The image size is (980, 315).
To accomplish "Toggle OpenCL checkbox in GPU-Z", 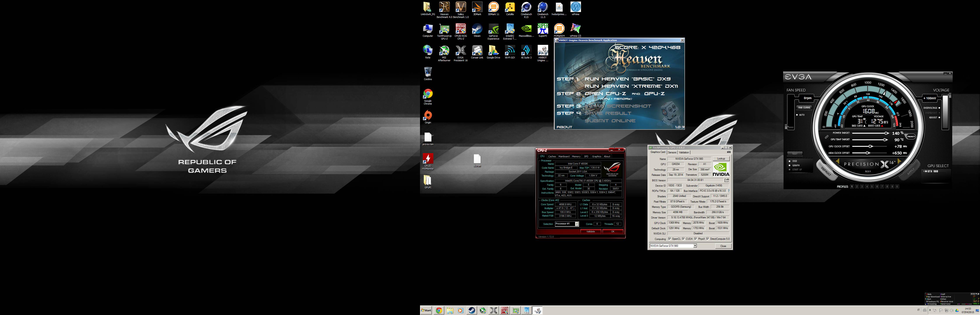I will [670, 239].
